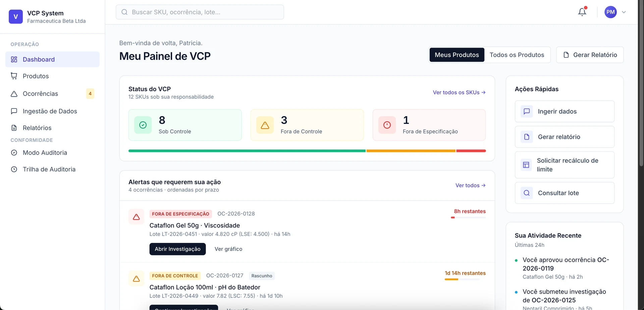Click the Buscar SKU search field
This screenshot has height=310, width=644.
click(x=200, y=12)
